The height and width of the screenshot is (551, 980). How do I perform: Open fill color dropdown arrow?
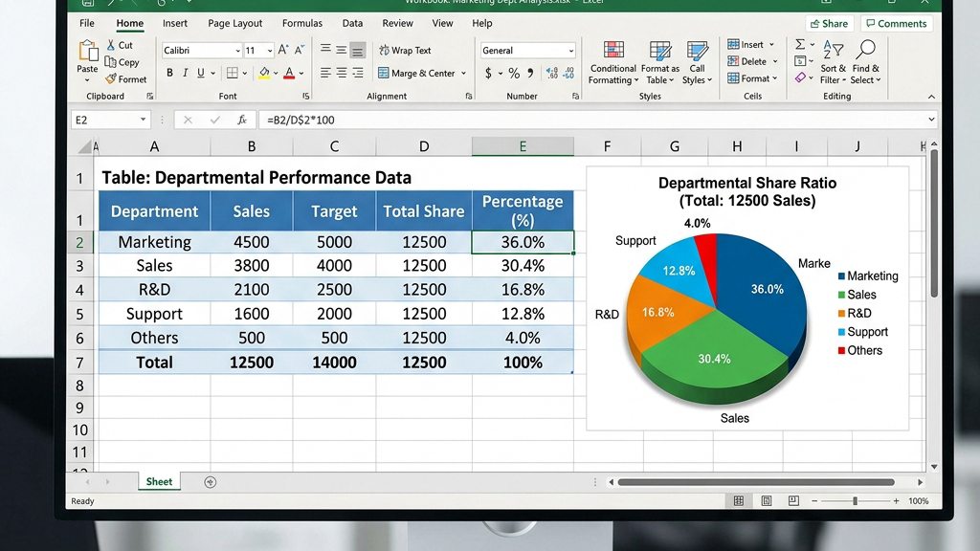tap(276, 74)
